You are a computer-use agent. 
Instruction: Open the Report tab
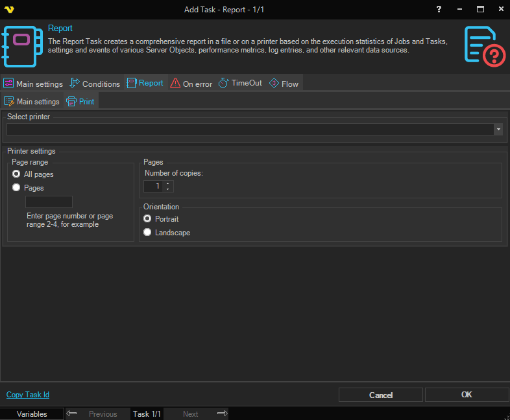pyautogui.click(x=145, y=84)
